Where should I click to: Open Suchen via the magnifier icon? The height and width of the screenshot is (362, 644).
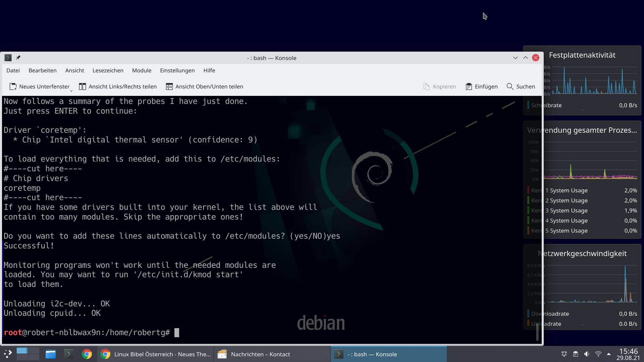[x=510, y=86]
